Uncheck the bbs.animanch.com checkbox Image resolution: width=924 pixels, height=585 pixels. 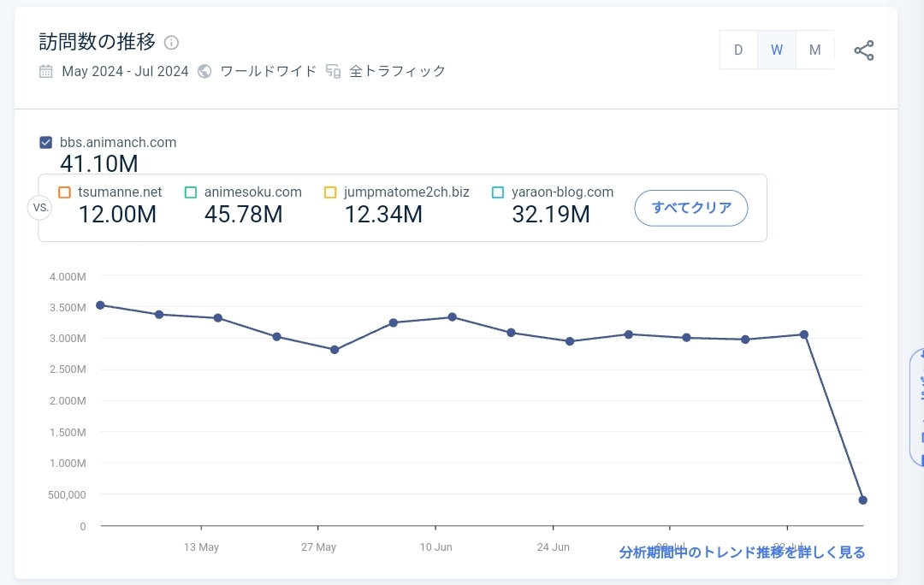[46, 143]
